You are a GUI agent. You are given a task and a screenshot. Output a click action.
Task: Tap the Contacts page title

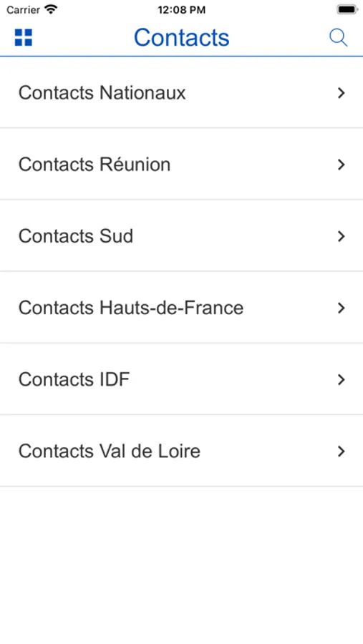point(181,38)
